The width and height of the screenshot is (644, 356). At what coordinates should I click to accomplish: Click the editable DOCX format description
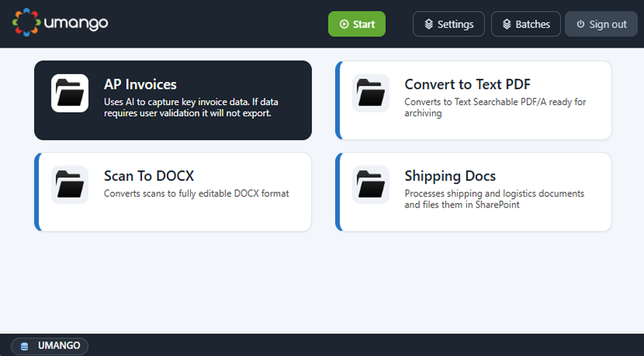click(x=197, y=194)
